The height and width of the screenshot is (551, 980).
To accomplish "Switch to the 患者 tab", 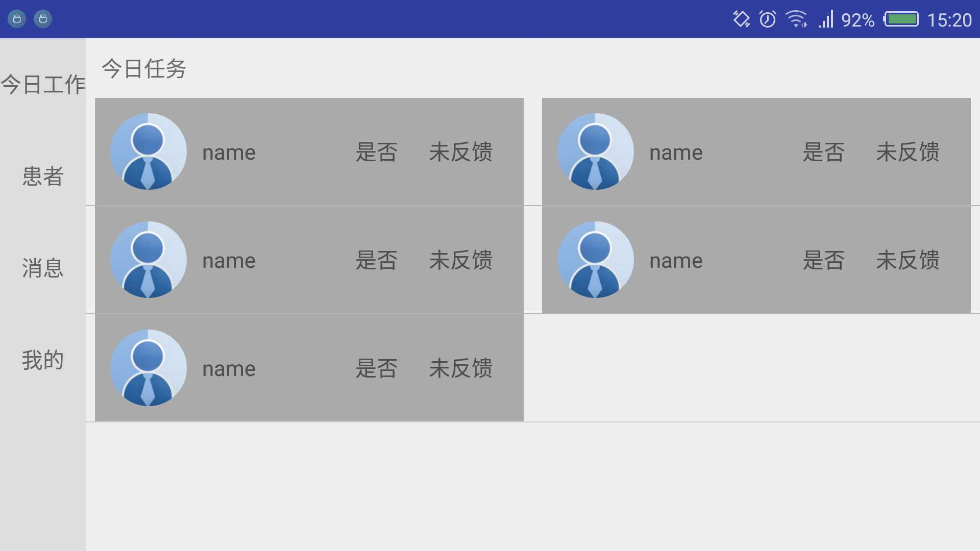I will 42,178.
